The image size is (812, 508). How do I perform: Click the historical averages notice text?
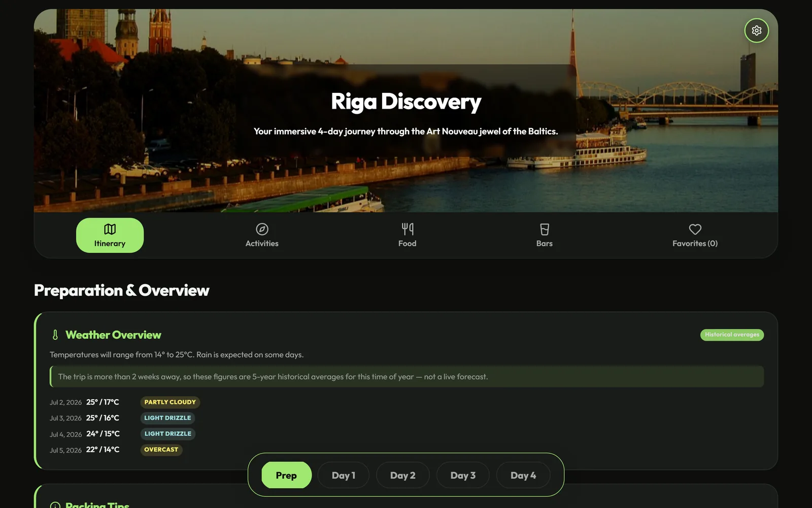(273, 376)
